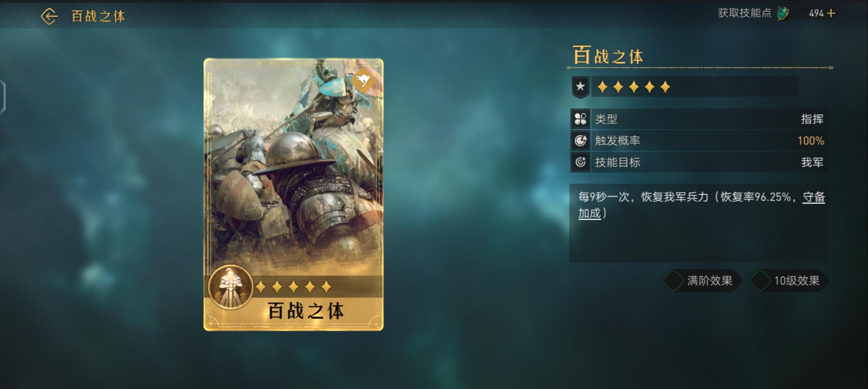Image resolution: width=868 pixels, height=389 pixels.
Task: Click the 获取技能点 label
Action: 744,13
